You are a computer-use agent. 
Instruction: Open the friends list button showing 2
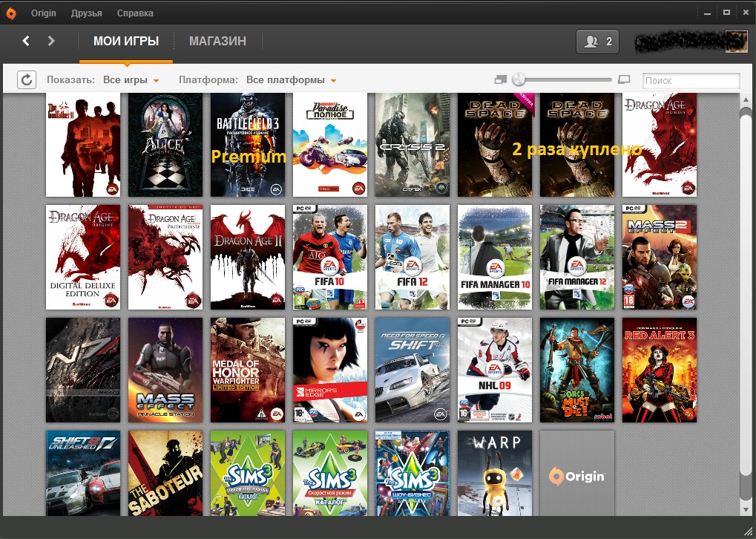597,42
